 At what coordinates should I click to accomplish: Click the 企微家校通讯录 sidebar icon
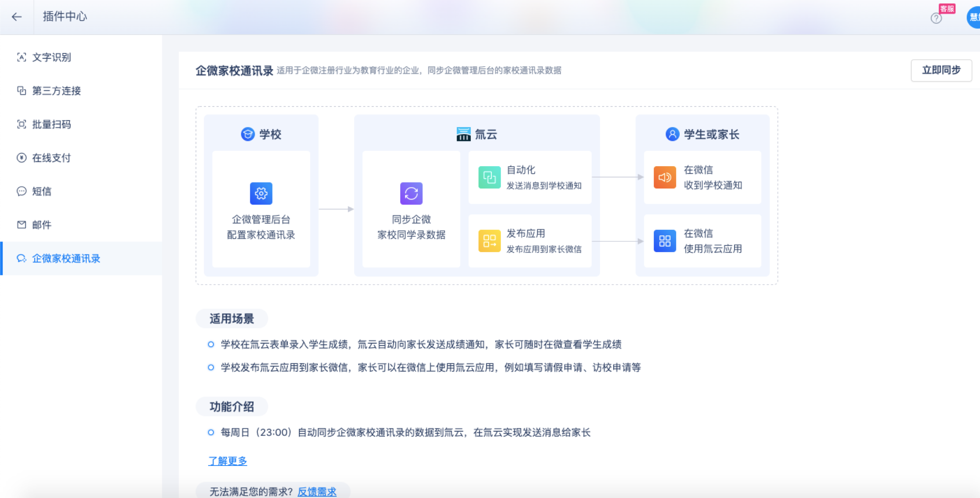(x=21, y=258)
